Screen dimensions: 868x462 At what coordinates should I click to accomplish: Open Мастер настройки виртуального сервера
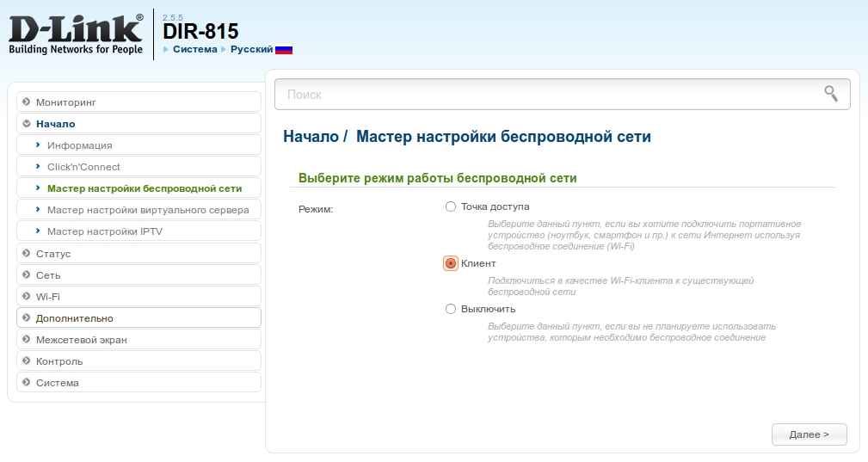click(148, 210)
